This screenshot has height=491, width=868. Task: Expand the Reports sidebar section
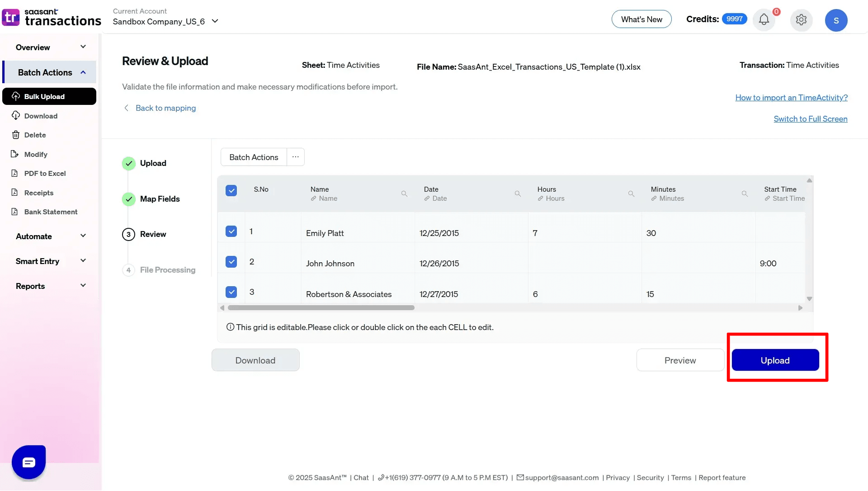click(x=51, y=286)
